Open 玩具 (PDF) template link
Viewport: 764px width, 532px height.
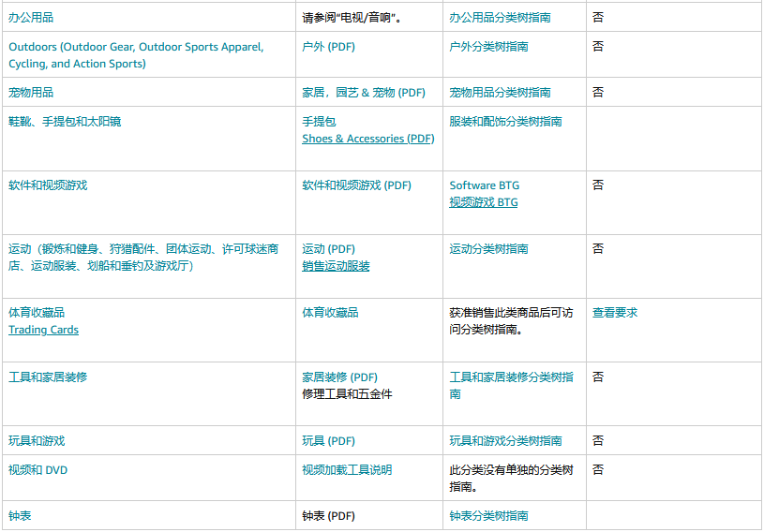click(328, 441)
